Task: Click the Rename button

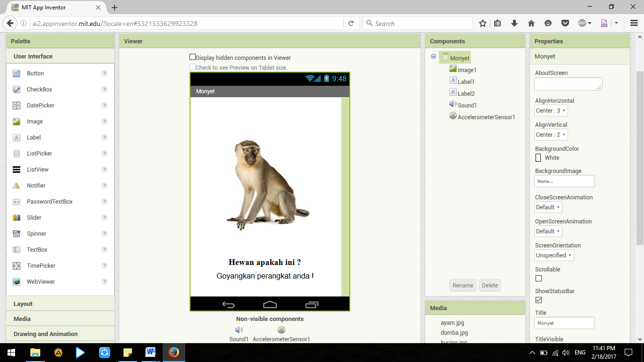Action: (463, 285)
